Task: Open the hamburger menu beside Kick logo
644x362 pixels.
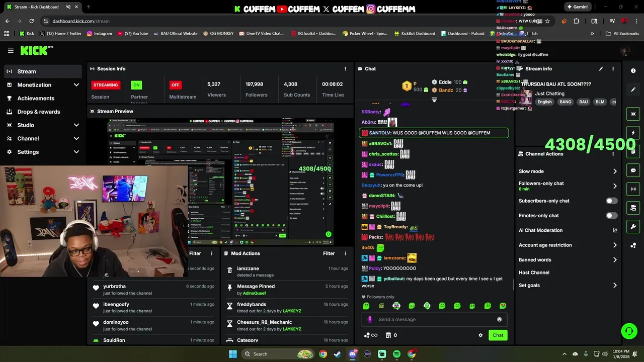Action: tap(11, 50)
